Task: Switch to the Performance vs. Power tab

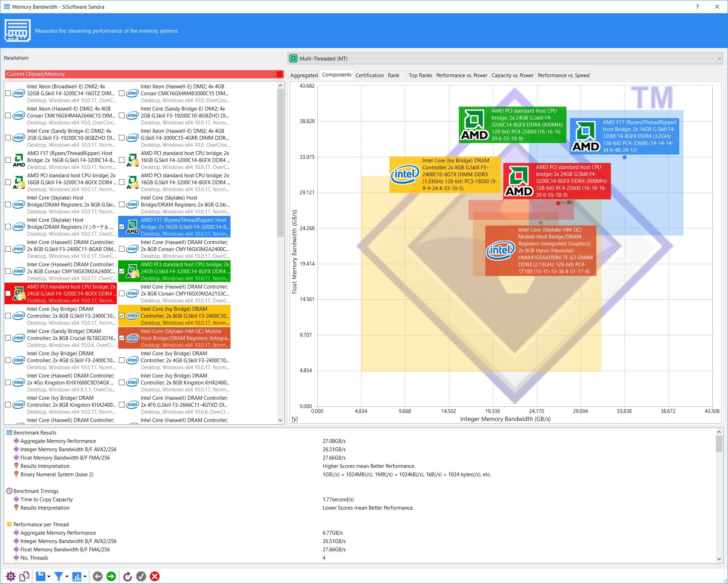Action: [x=461, y=75]
